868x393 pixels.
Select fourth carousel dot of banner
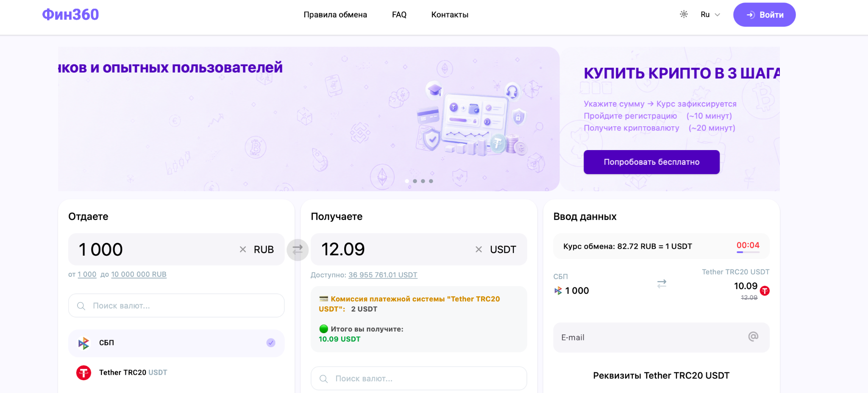[x=431, y=181]
